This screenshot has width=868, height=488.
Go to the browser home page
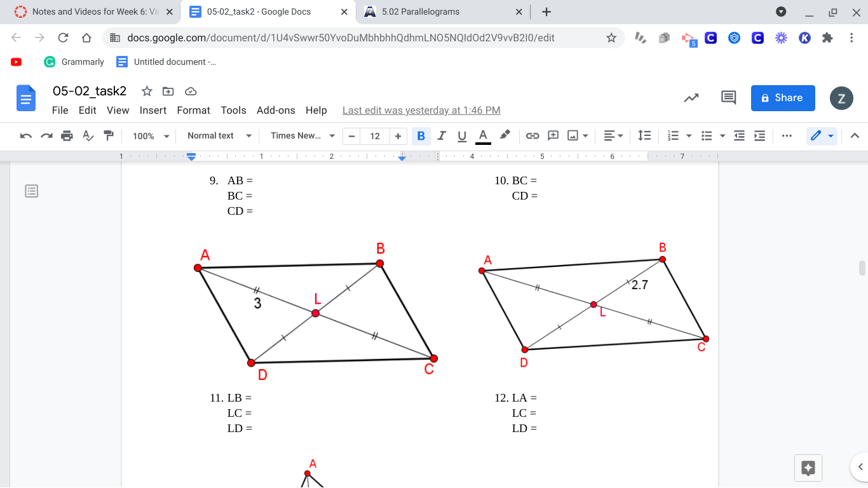point(86,37)
